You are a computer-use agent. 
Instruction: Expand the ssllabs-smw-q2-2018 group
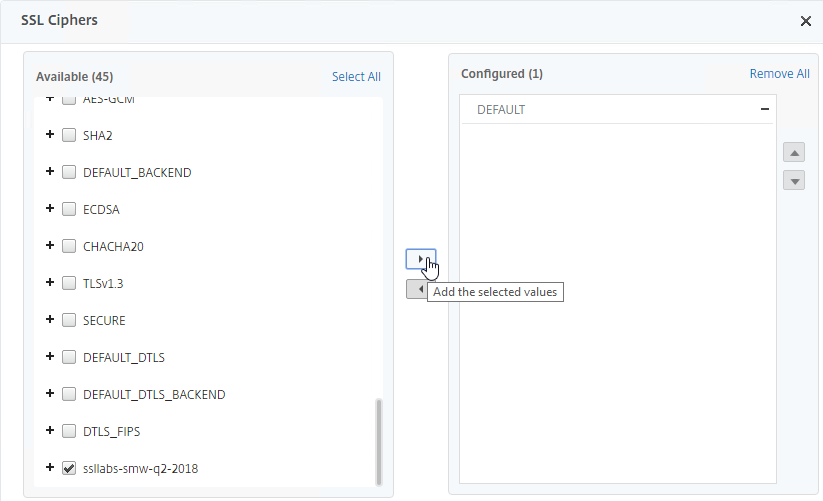click(x=50, y=467)
